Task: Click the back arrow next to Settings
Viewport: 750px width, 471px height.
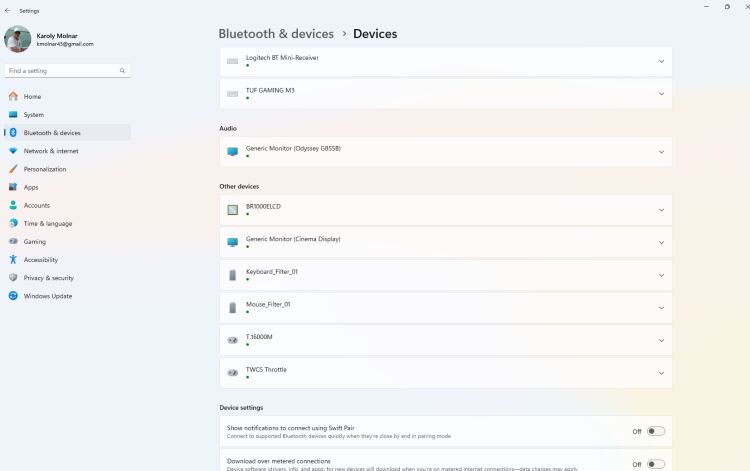Action: [8, 11]
